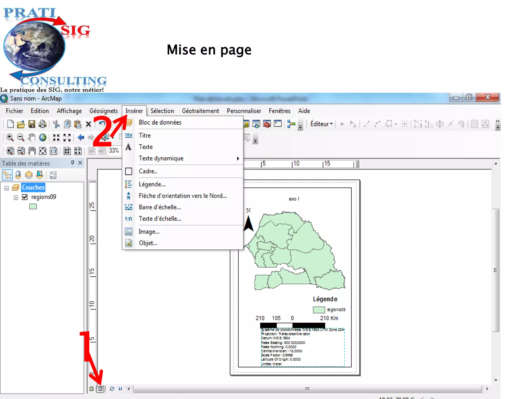532x399 pixels.
Task: Click the List By Drawing Order icon
Action: 7,175
